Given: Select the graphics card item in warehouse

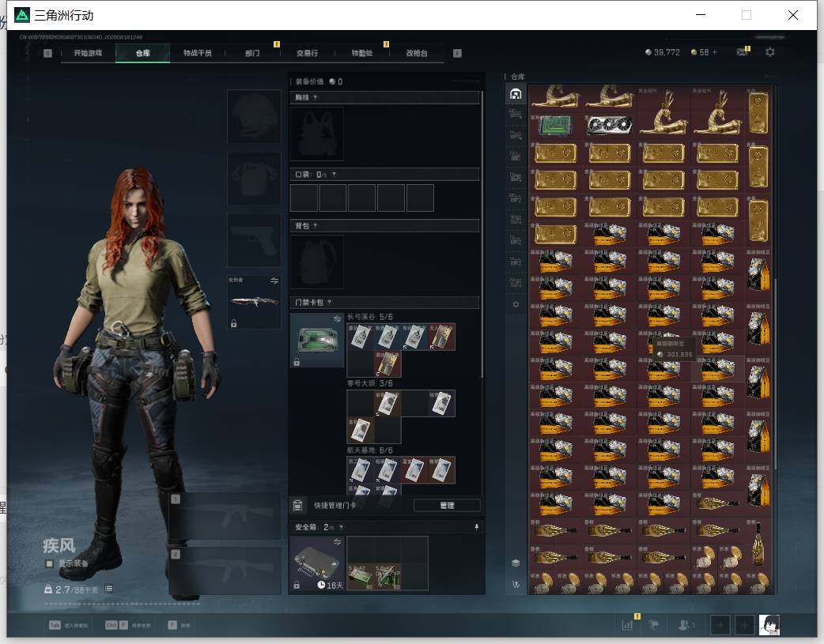Looking at the screenshot, I should (x=610, y=126).
